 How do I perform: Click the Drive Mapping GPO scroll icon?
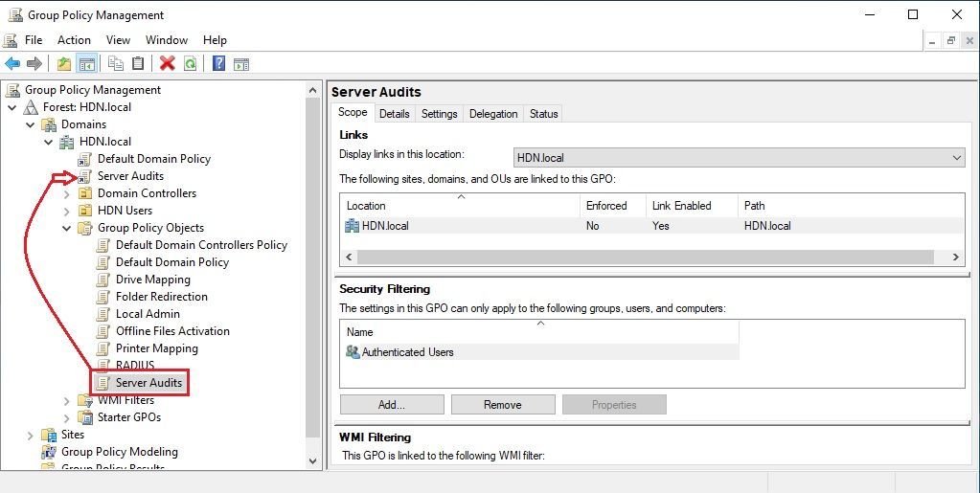click(x=103, y=280)
